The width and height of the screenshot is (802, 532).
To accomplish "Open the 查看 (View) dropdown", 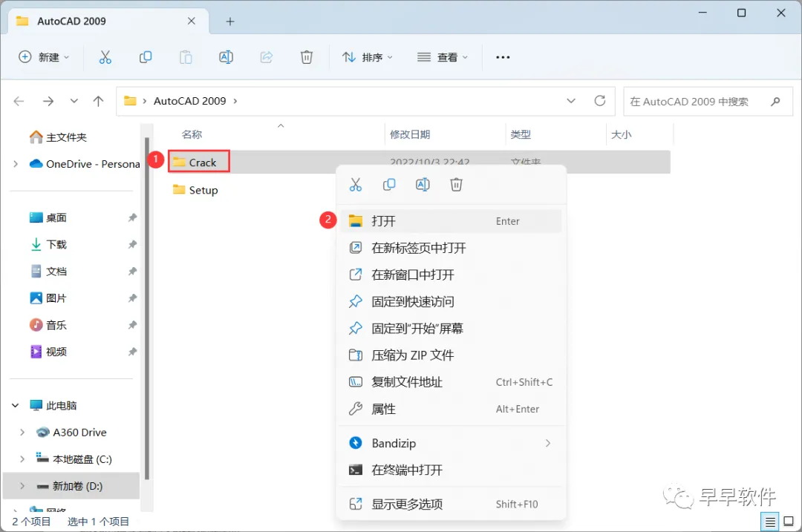I will 443,57.
